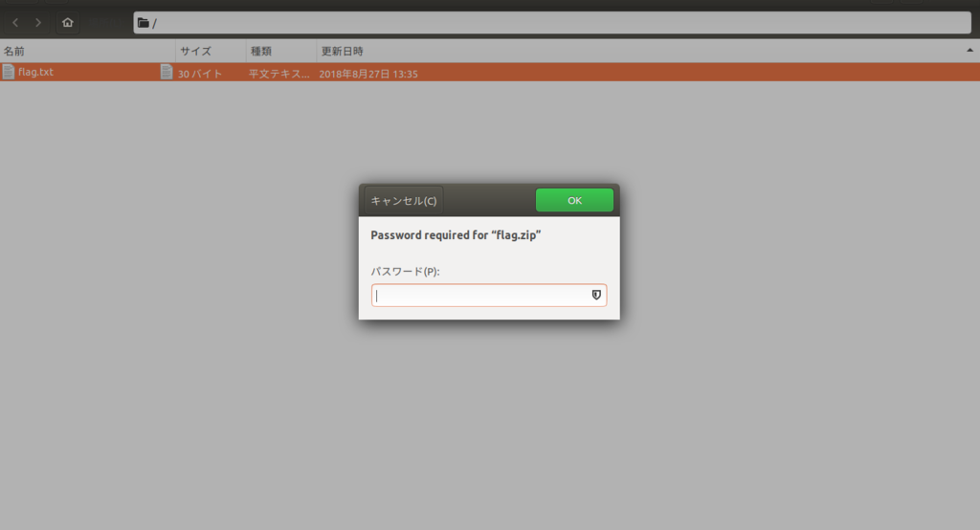Go forward with the right arrow button

[38, 23]
